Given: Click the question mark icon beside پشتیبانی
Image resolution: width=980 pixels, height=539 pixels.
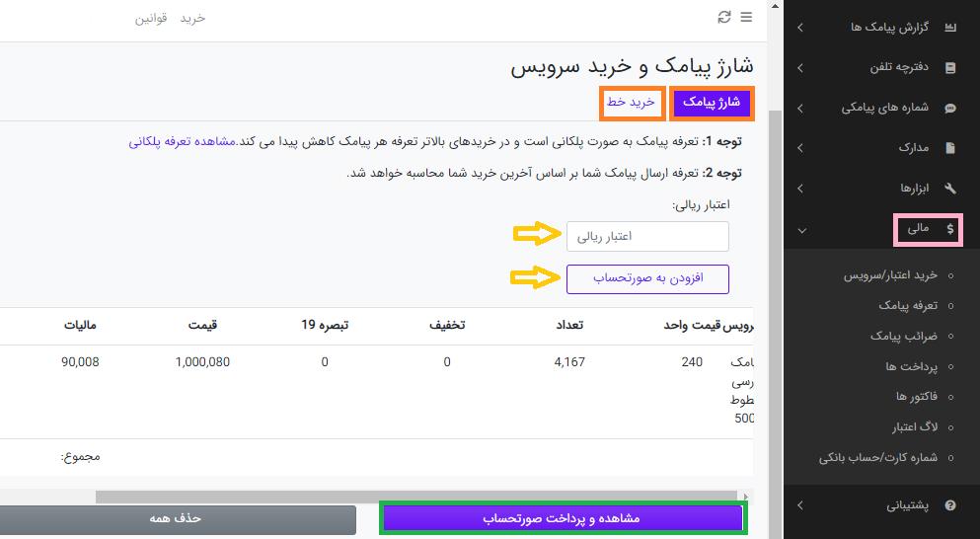Looking at the screenshot, I should pyautogui.click(x=950, y=505).
